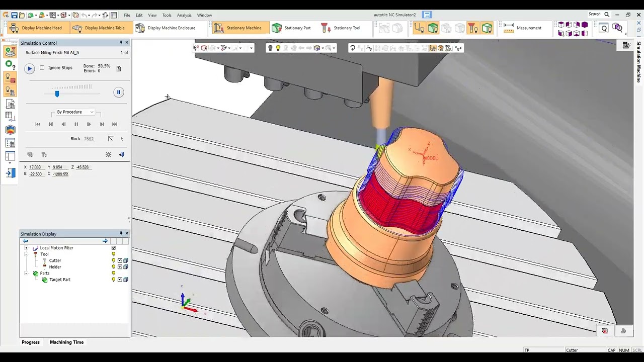Screen dimensions: 644x362
Task: Open the Tools menu
Action: click(167, 15)
